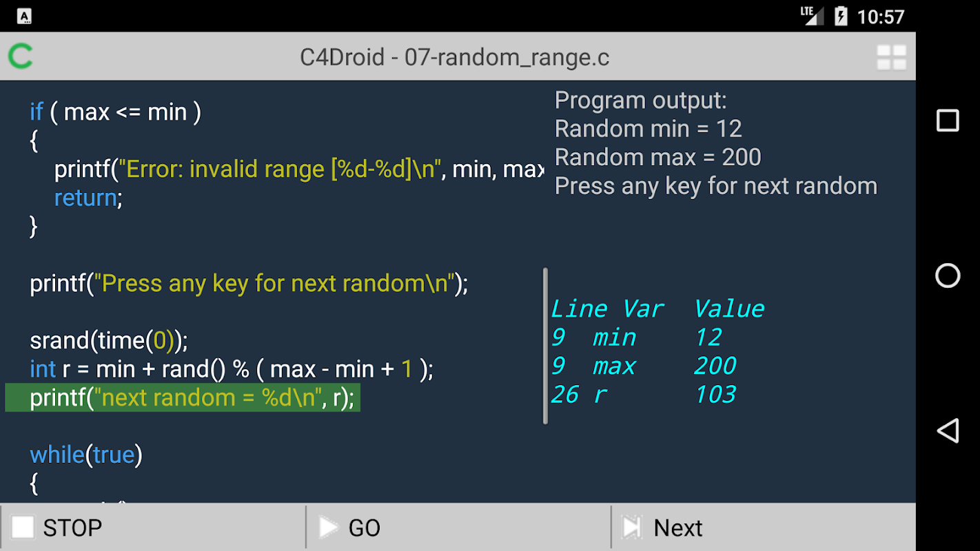Image resolution: width=980 pixels, height=551 pixels.
Task: Tap the battery charging icon
Action: pyautogui.click(x=841, y=16)
